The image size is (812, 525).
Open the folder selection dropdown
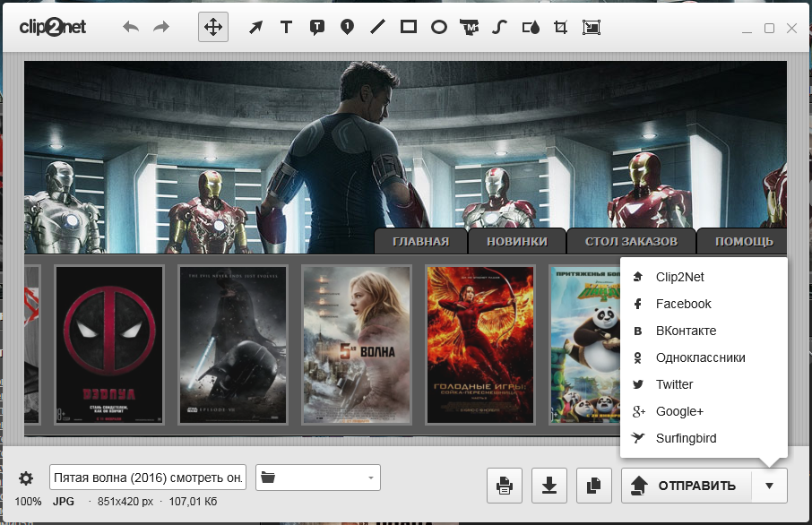tap(318, 478)
